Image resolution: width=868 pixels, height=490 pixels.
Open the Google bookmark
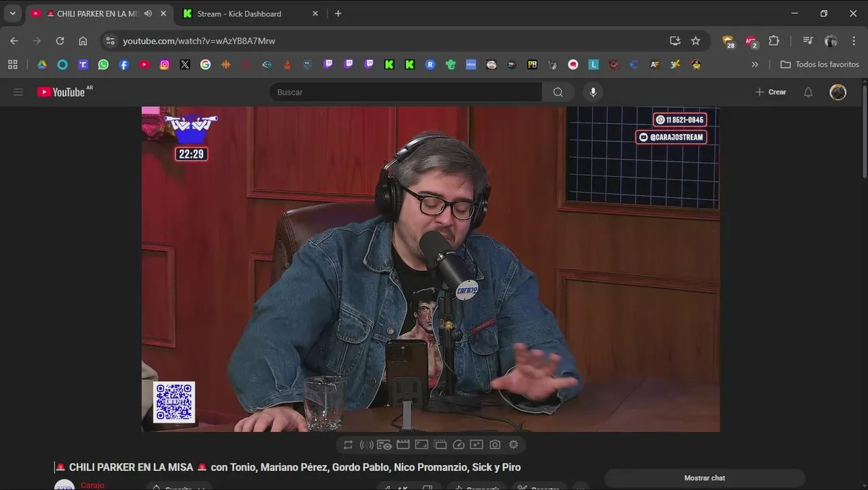point(206,65)
